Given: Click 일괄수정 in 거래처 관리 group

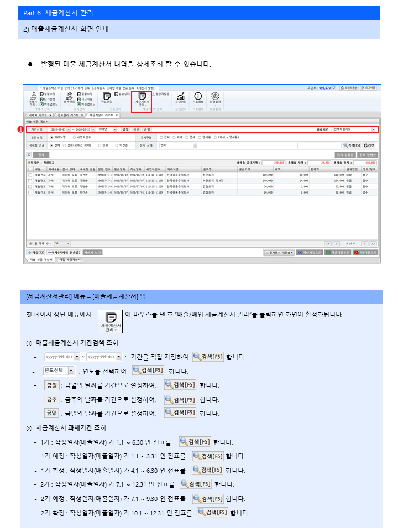Looking at the screenshot, I should 48,94.
